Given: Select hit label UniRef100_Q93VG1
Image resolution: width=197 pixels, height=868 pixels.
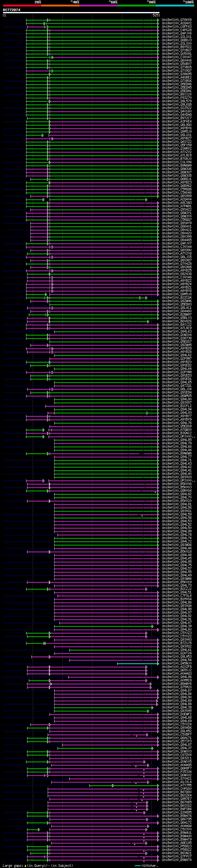Looking at the screenshot, I should coord(176,511).
